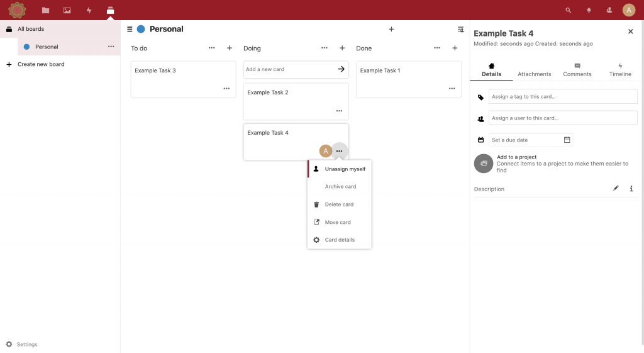Click the assigned user avatar on Example Task 4

click(x=325, y=151)
